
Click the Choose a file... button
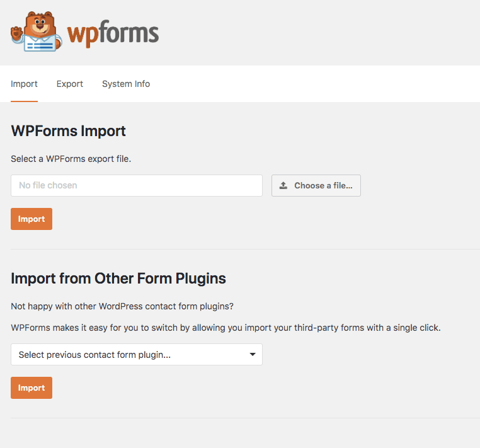(x=316, y=186)
